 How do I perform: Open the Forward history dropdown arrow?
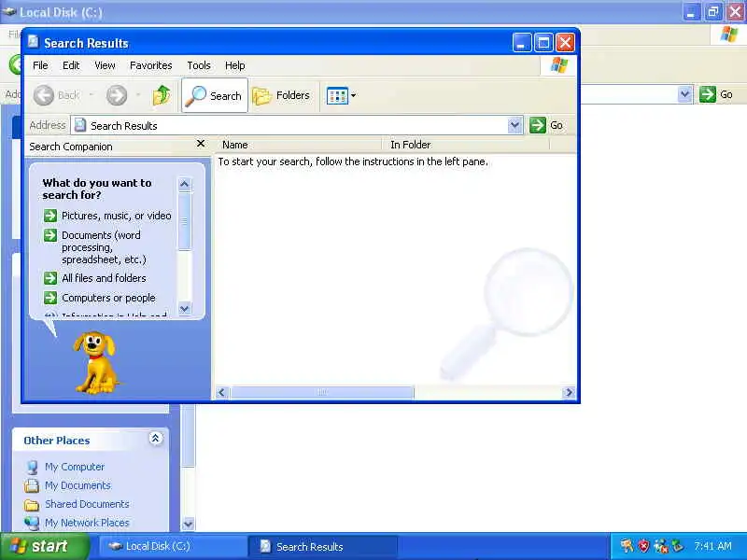click(x=138, y=95)
